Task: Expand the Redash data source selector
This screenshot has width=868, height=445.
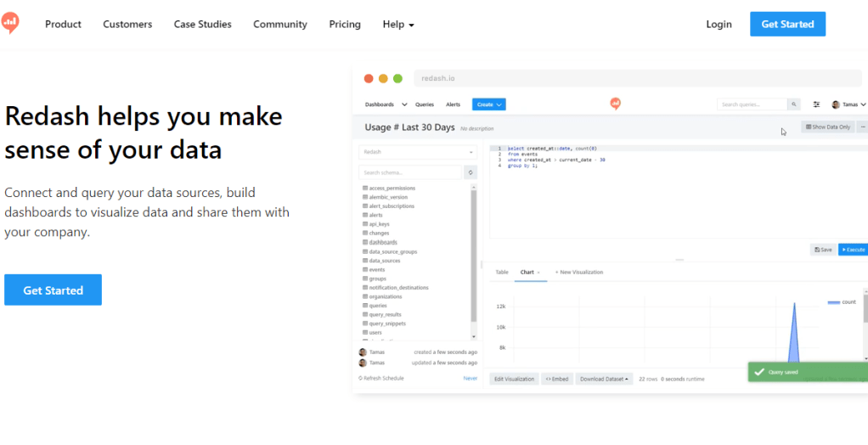Action: pos(418,152)
